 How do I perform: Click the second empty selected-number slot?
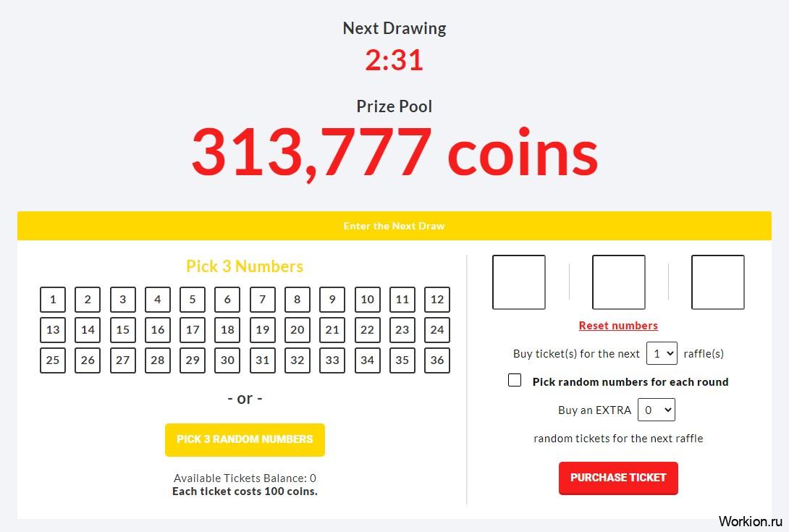coord(618,282)
